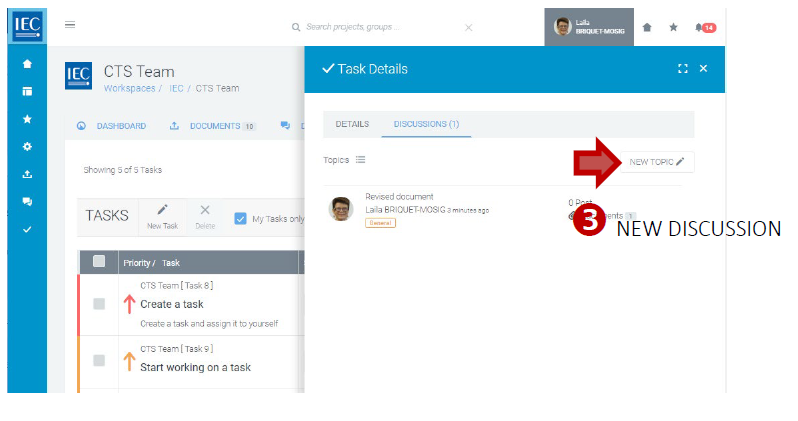Switch to the DETAILS tab

(x=352, y=124)
